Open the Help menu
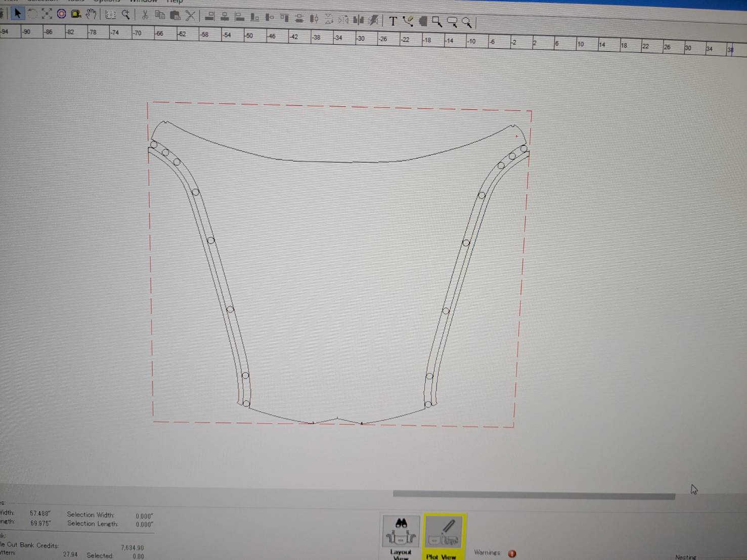 click(x=174, y=2)
